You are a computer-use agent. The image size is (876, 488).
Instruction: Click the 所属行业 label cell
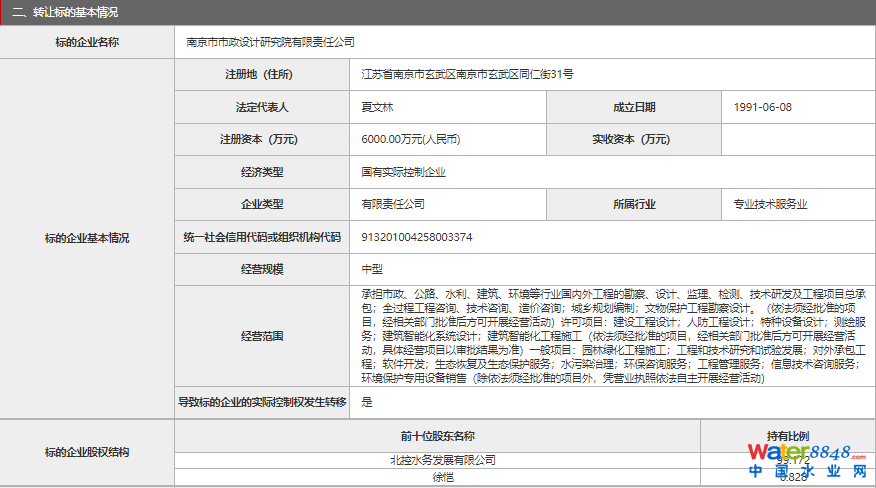[x=634, y=204]
